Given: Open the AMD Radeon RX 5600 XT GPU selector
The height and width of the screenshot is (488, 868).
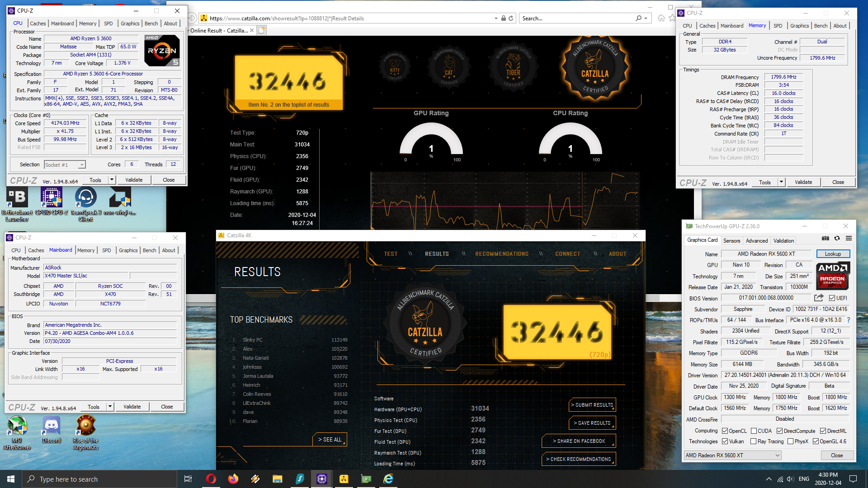Looking at the screenshot, I should click(732, 455).
